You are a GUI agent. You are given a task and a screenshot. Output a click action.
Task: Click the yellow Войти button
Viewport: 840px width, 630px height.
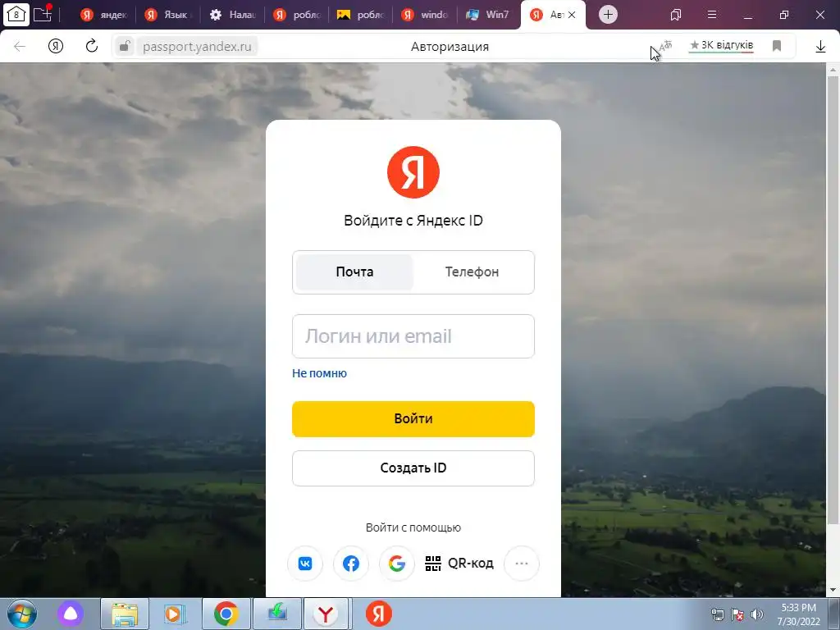coord(413,419)
